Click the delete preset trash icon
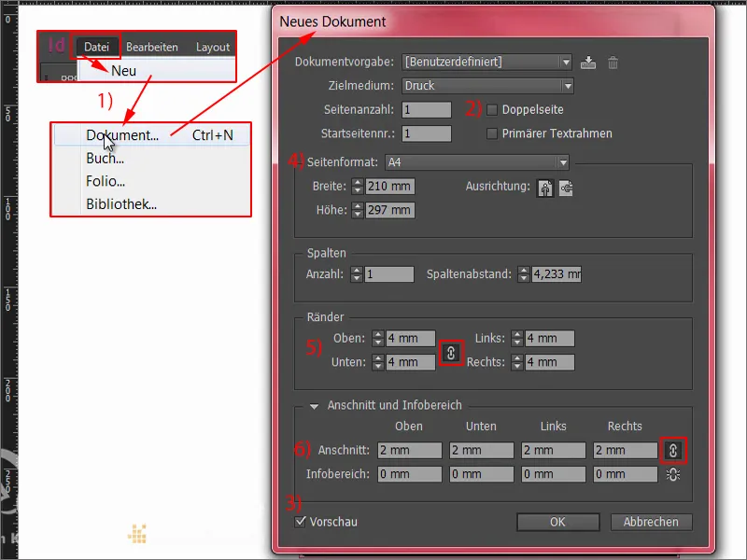The height and width of the screenshot is (560, 747). [613, 63]
